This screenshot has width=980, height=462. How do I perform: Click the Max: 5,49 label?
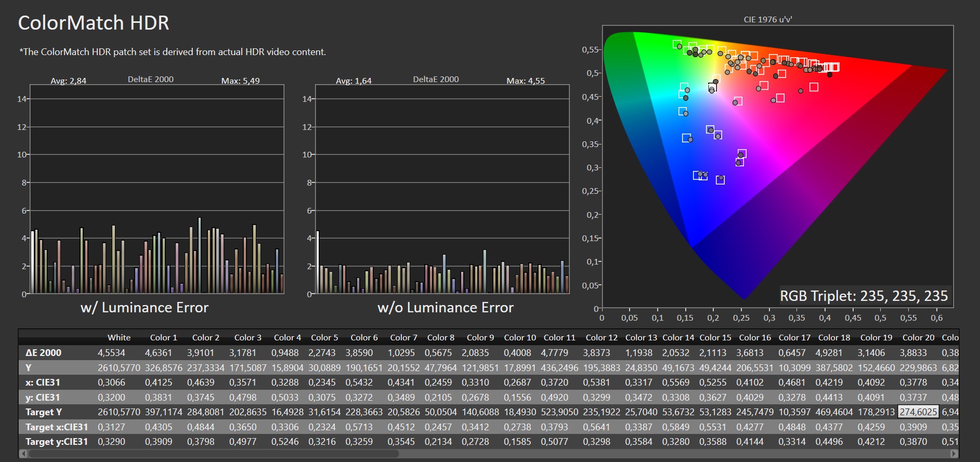240,81
